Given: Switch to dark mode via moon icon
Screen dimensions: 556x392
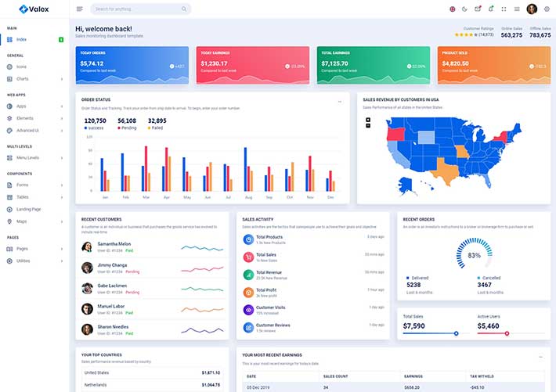Looking at the screenshot, I should (464, 9).
